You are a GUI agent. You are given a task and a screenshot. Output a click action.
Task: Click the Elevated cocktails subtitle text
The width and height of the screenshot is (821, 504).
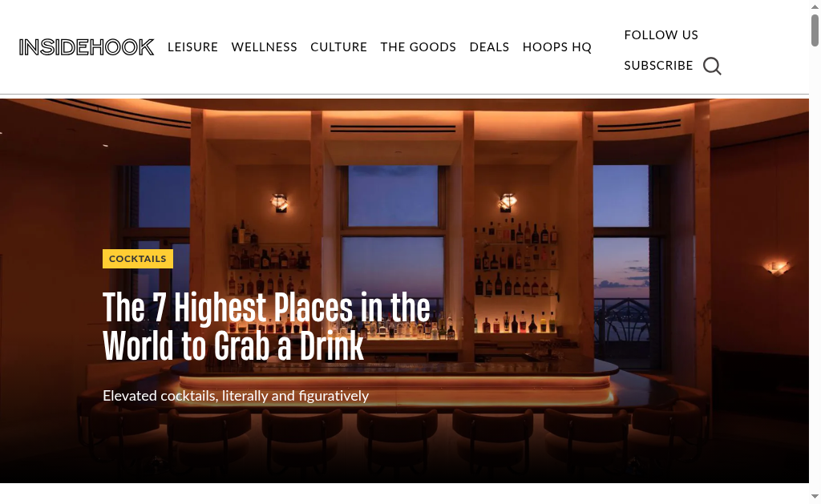(x=236, y=396)
